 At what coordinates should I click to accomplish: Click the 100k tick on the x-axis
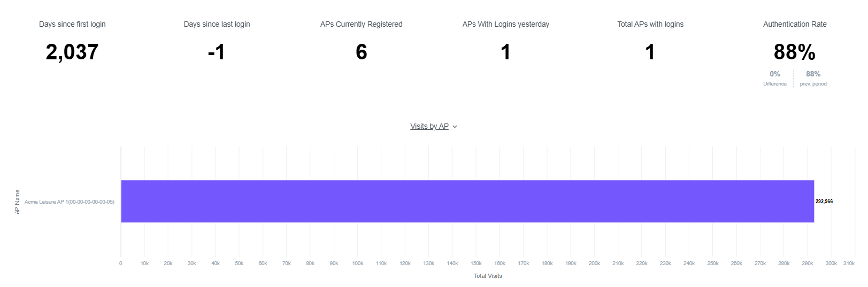(358, 263)
